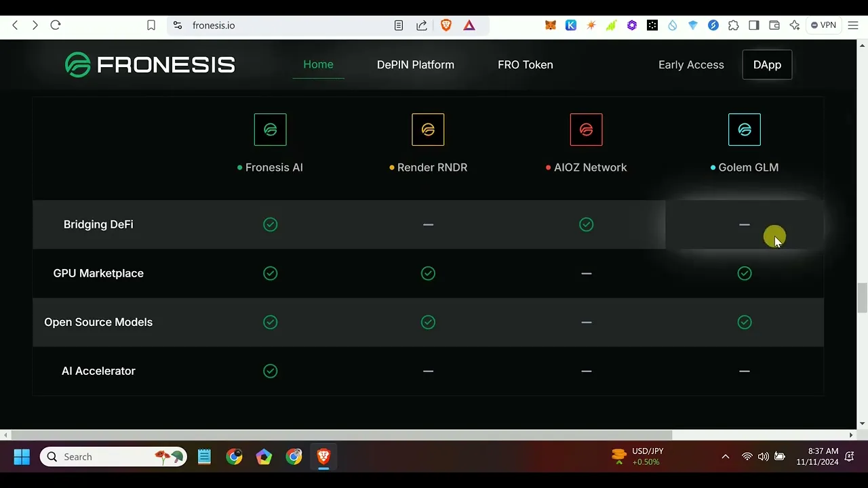Viewport: 868px width, 488px height.
Task: Click the taskbar Search box
Action: coord(113,457)
